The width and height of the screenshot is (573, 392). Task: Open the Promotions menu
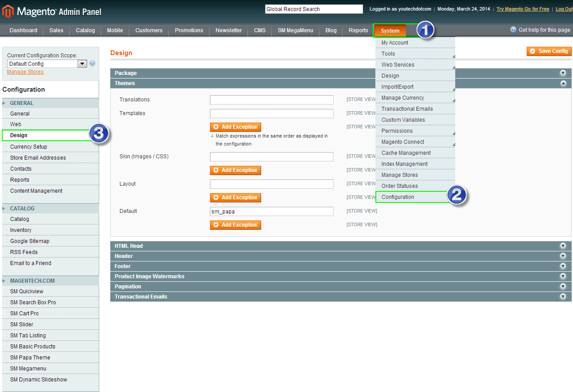[x=189, y=30]
